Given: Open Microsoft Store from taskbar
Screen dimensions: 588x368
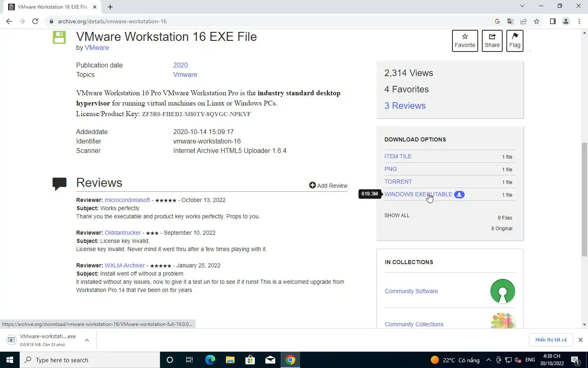Looking at the screenshot, I should click(250, 360).
